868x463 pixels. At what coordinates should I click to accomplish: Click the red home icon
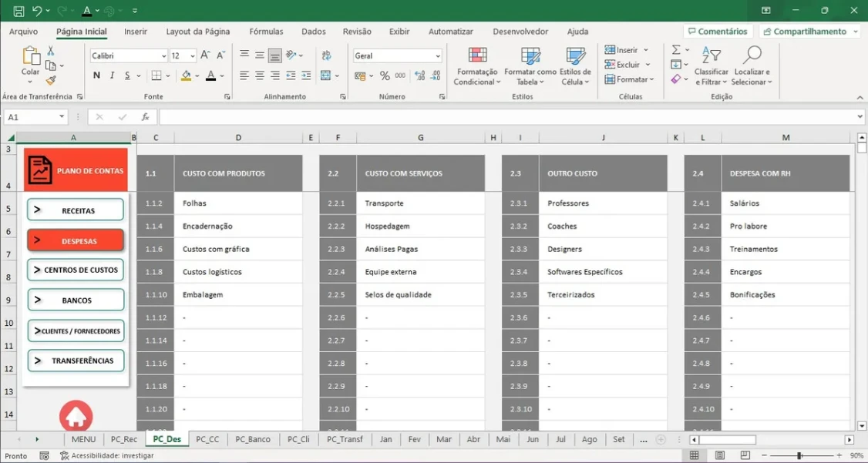click(x=76, y=417)
